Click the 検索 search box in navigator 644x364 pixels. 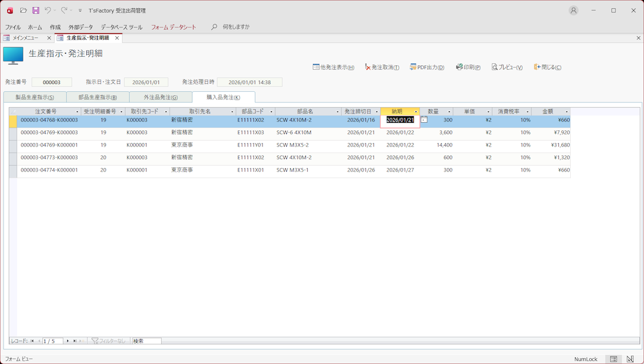point(146,341)
